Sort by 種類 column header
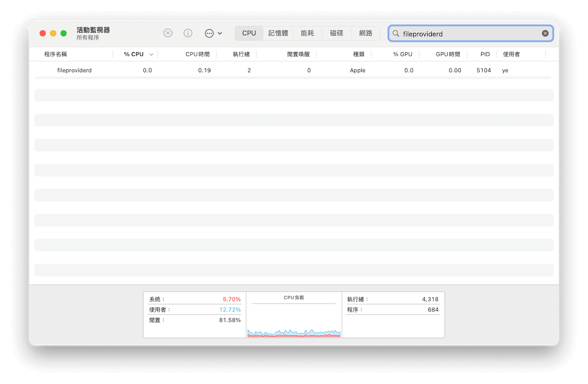This screenshot has width=588, height=384. point(359,54)
